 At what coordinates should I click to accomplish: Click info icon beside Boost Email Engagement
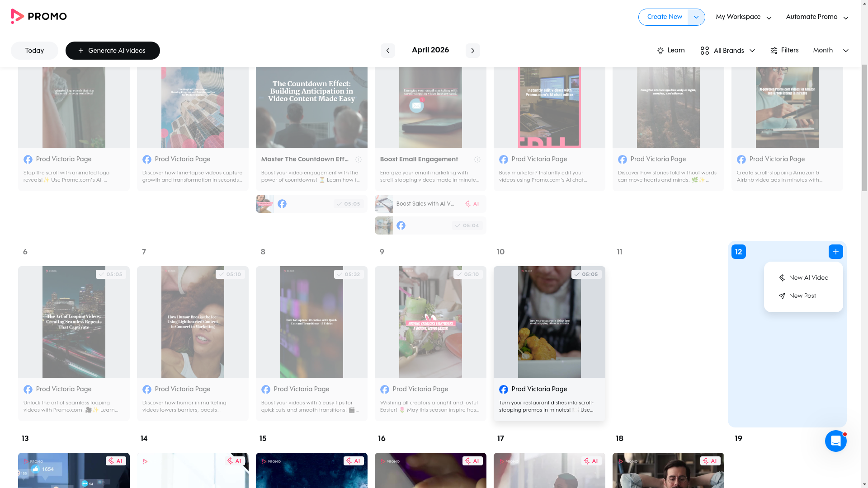point(477,160)
